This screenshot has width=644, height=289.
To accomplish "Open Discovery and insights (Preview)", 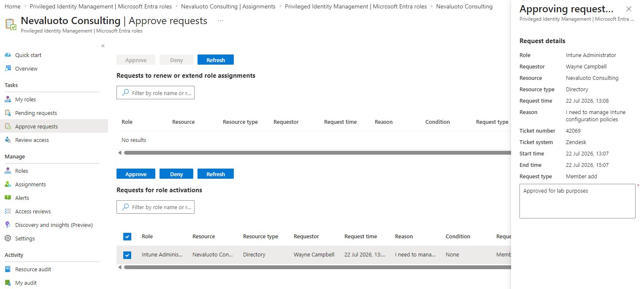I will pyautogui.click(x=54, y=225).
